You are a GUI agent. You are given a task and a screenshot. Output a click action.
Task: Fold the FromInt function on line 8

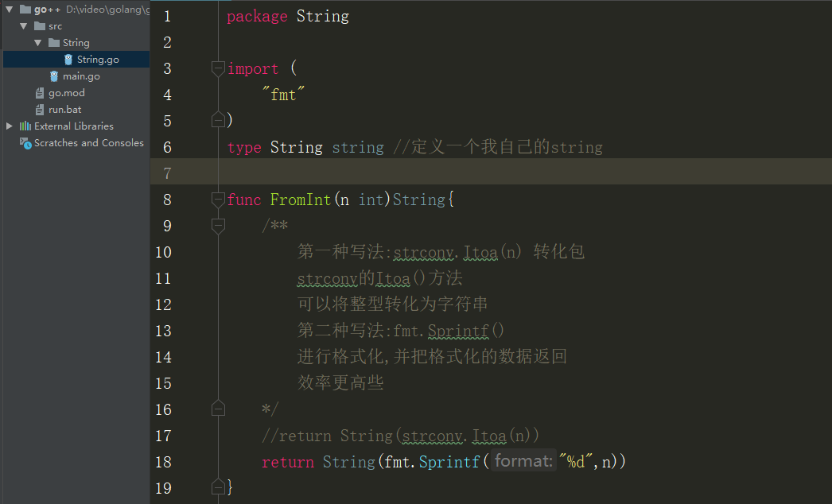coord(218,200)
